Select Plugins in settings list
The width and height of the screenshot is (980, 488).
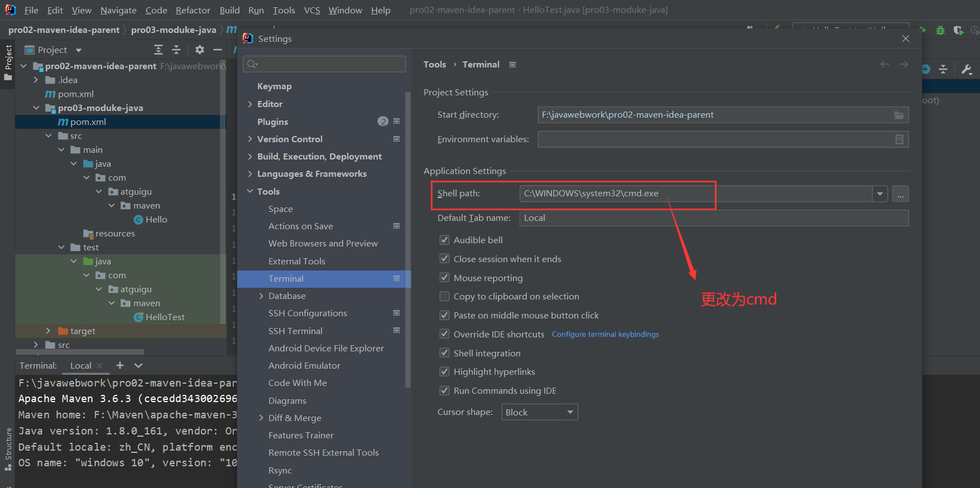tap(272, 122)
